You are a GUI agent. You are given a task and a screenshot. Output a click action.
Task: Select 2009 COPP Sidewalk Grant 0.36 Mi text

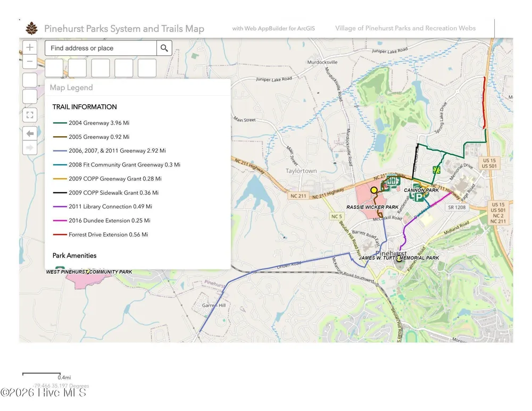(x=114, y=192)
